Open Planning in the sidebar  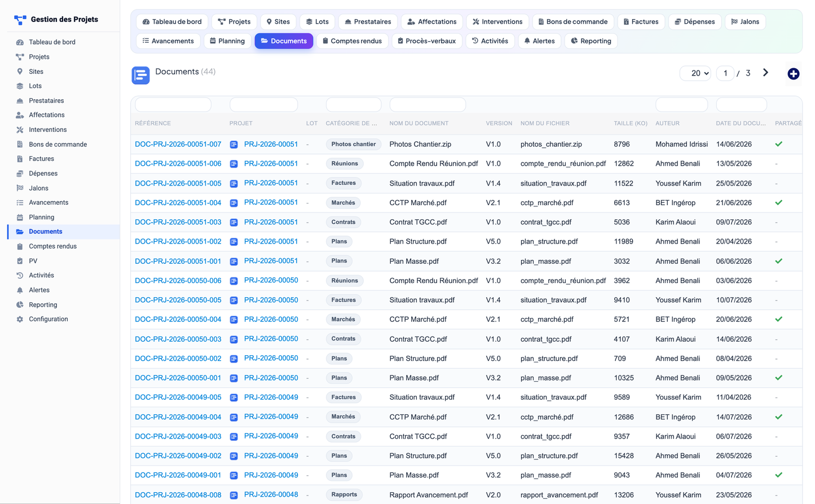coord(42,217)
